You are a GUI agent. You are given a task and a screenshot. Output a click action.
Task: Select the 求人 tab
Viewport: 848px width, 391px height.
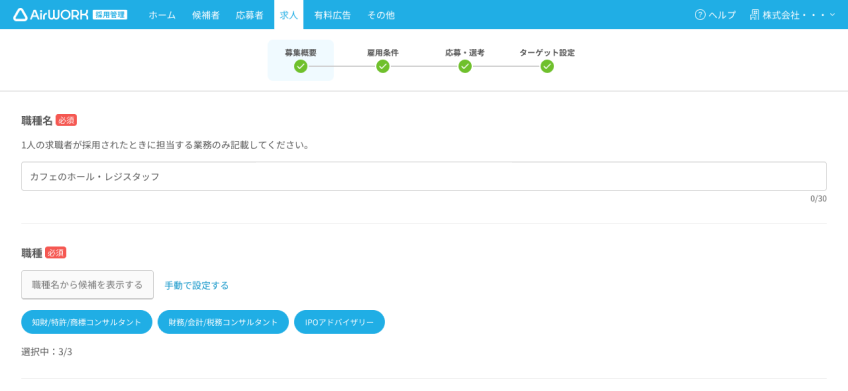click(289, 15)
